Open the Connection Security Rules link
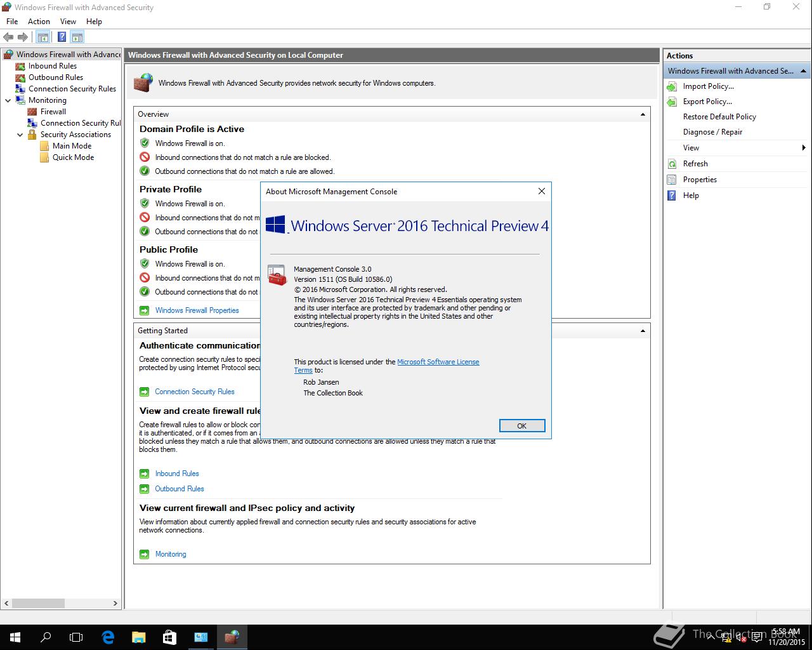Screen dimensions: 812x650 coord(195,392)
